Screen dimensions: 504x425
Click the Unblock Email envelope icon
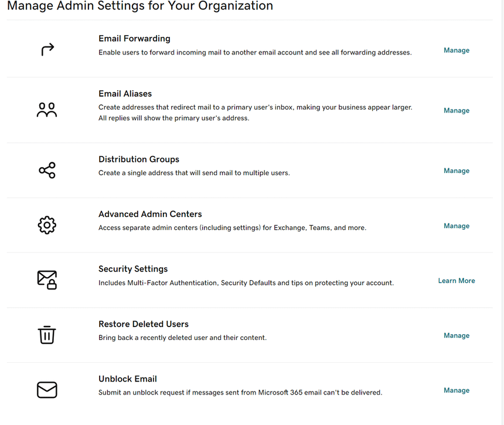47,390
